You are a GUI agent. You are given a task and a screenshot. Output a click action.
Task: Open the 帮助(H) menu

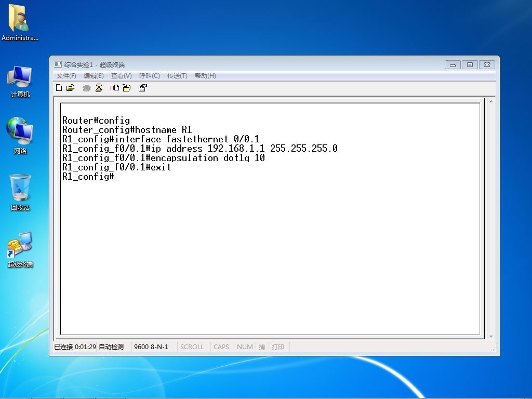pyautogui.click(x=205, y=76)
